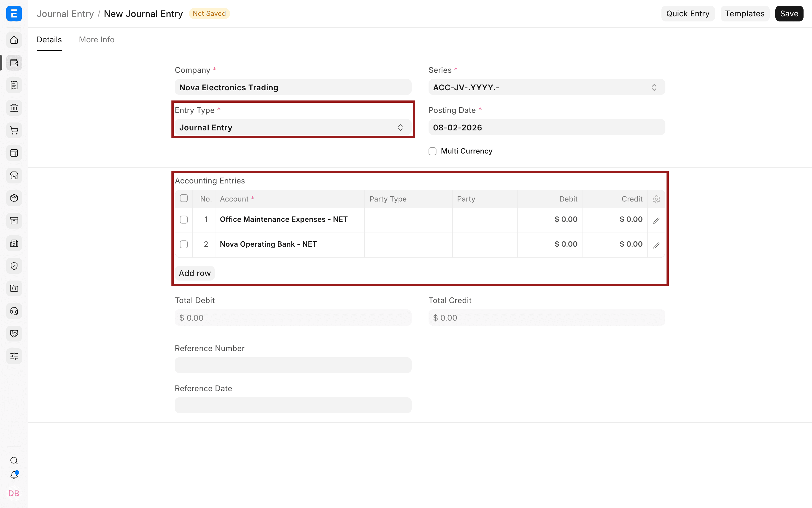Save the journal entry
The height and width of the screenshot is (508, 812).
[x=789, y=14]
